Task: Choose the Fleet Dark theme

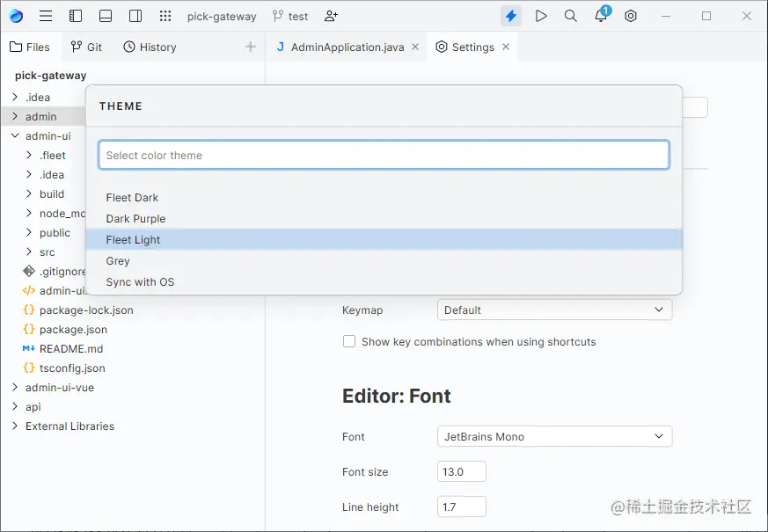Action: tap(384, 197)
